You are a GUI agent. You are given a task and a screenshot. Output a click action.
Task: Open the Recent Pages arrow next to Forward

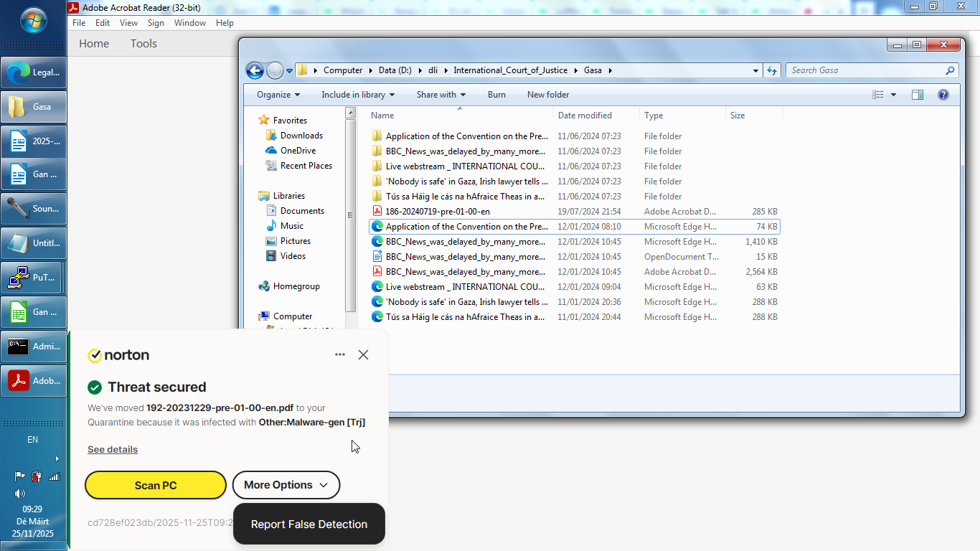(x=289, y=71)
